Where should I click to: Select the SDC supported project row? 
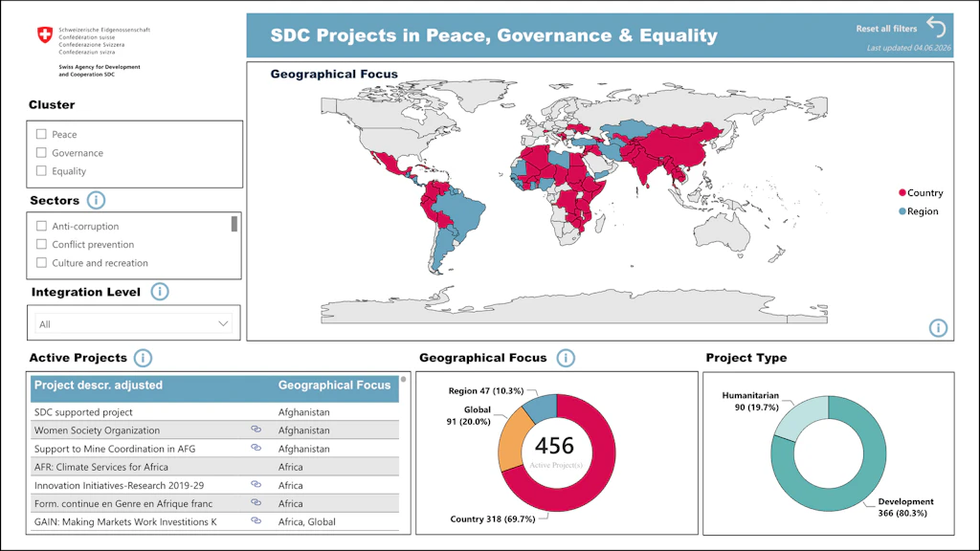pyautogui.click(x=215, y=411)
